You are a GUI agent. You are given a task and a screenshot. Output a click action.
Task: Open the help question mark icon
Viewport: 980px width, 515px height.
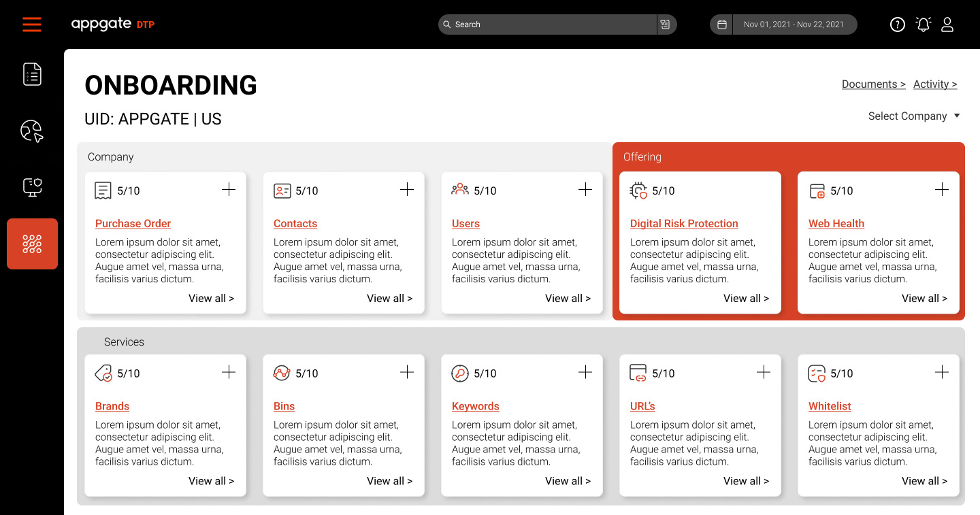point(898,24)
